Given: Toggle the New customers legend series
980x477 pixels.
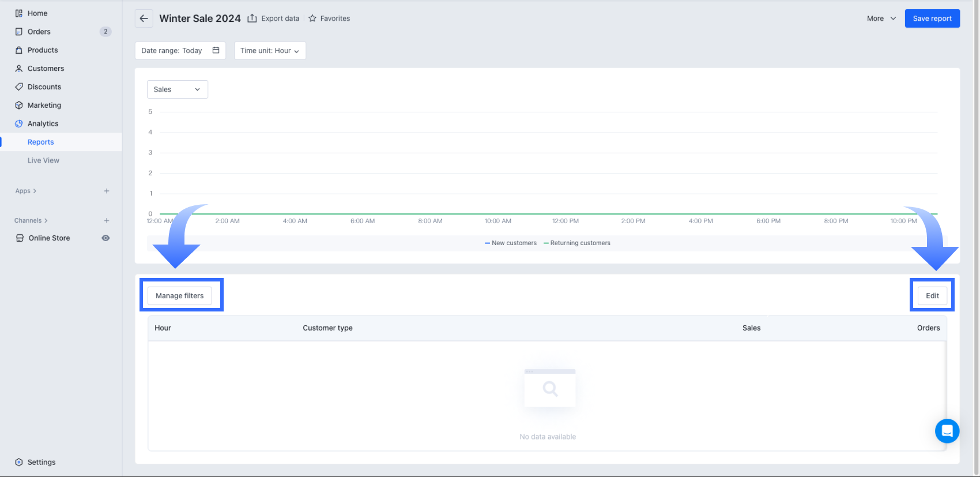Looking at the screenshot, I should tap(511, 243).
